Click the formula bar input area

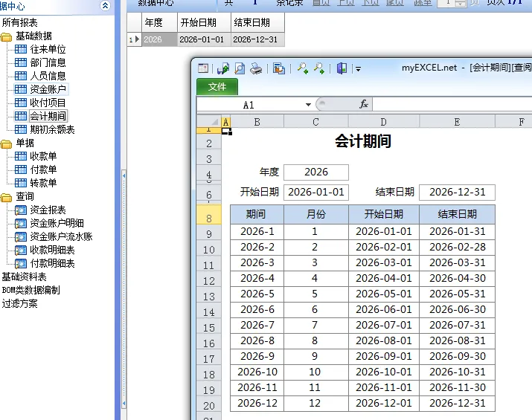452,104
